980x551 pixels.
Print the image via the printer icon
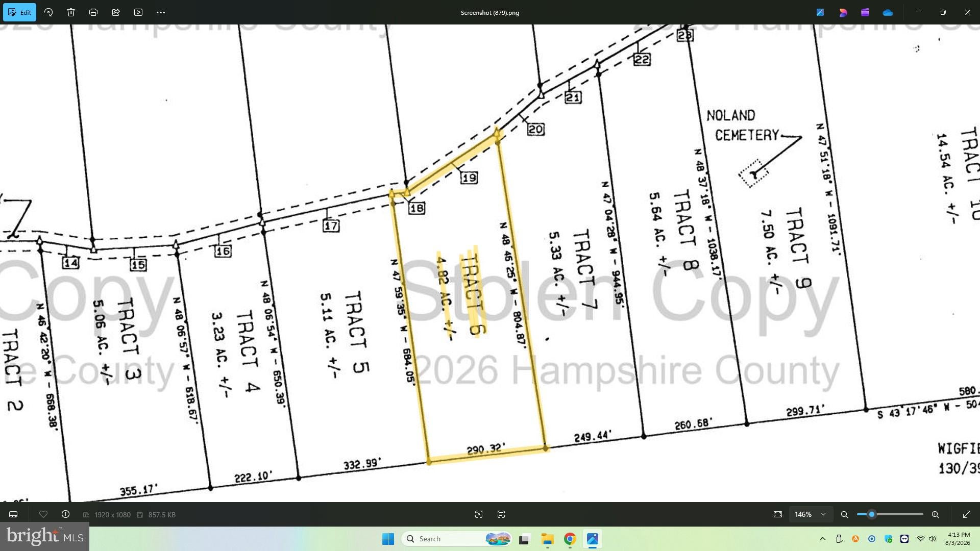click(93, 12)
